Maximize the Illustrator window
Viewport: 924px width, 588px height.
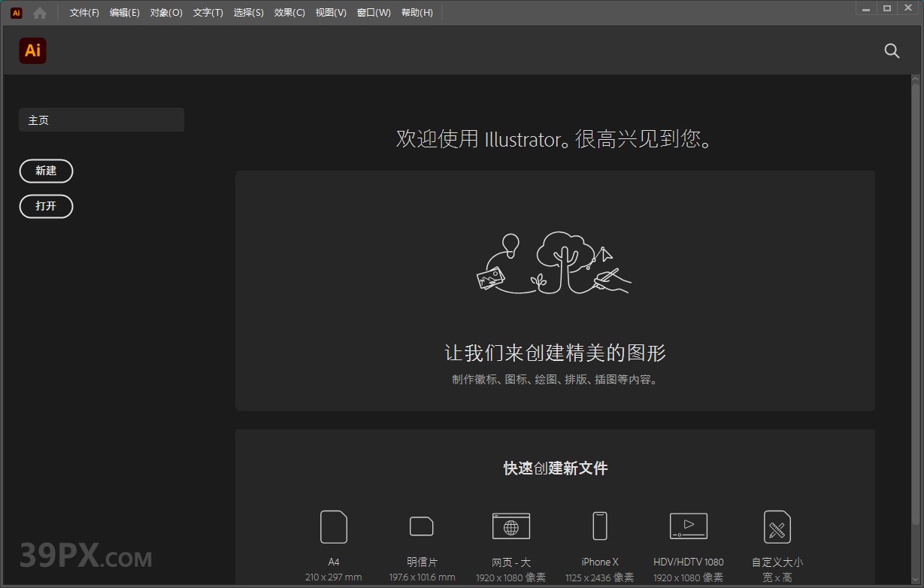click(x=887, y=8)
